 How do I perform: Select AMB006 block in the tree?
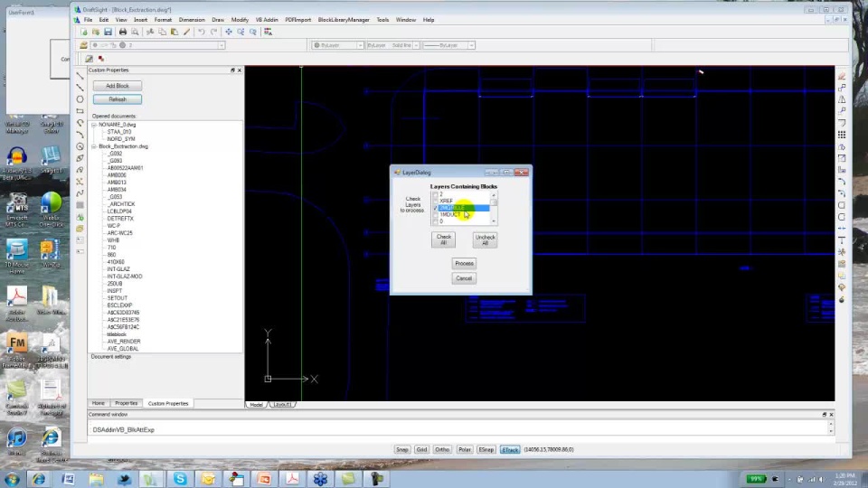click(117, 175)
